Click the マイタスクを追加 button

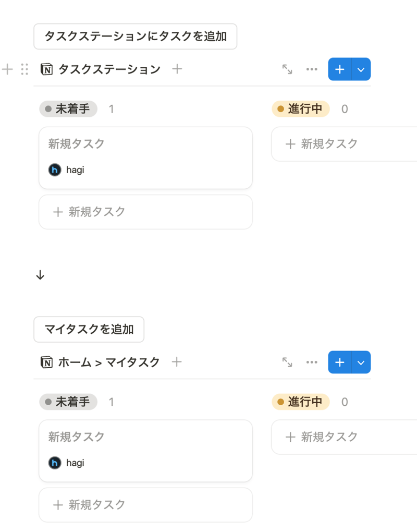(89, 330)
